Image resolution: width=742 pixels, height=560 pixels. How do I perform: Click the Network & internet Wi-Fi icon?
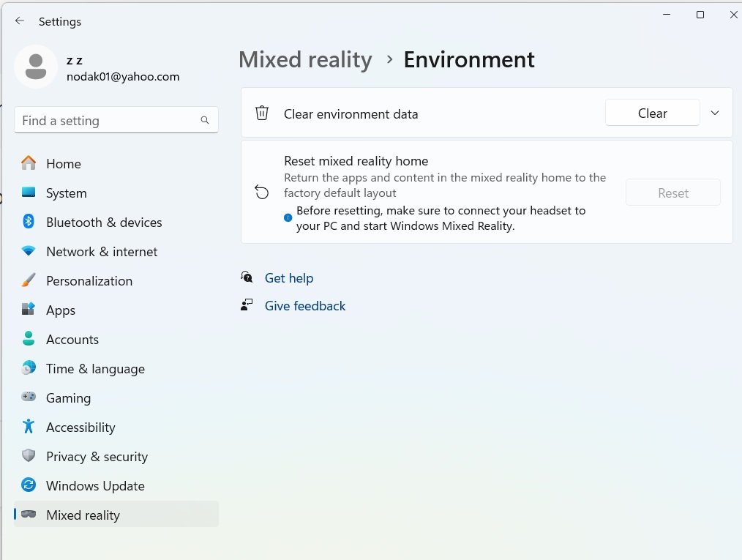pos(29,251)
